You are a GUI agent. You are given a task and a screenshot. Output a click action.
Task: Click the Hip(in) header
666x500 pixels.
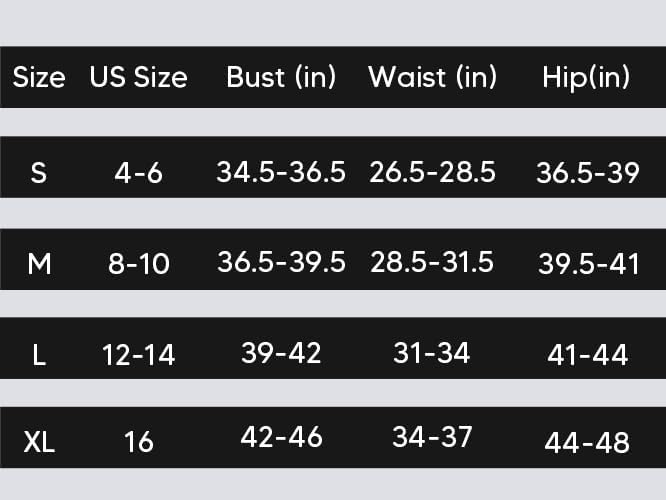coord(586,79)
